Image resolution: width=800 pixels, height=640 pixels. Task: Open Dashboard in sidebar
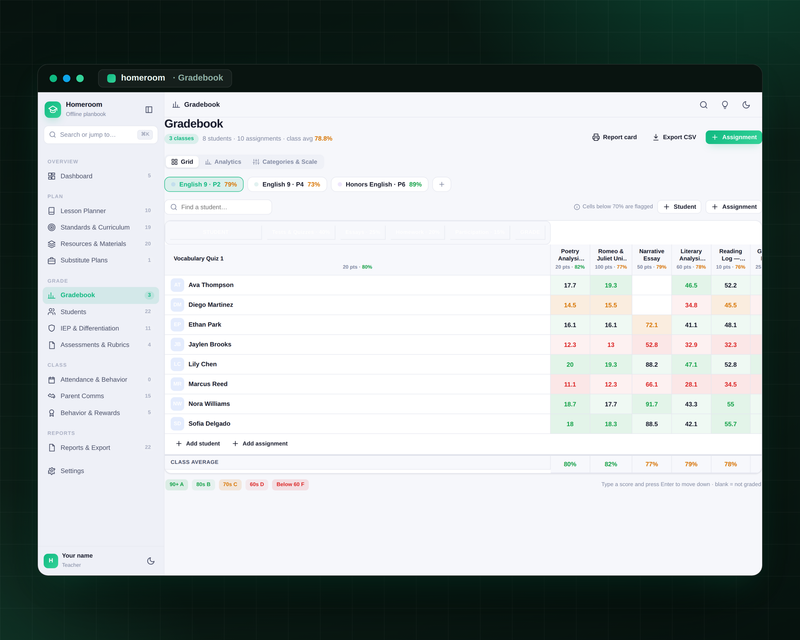click(x=101, y=176)
